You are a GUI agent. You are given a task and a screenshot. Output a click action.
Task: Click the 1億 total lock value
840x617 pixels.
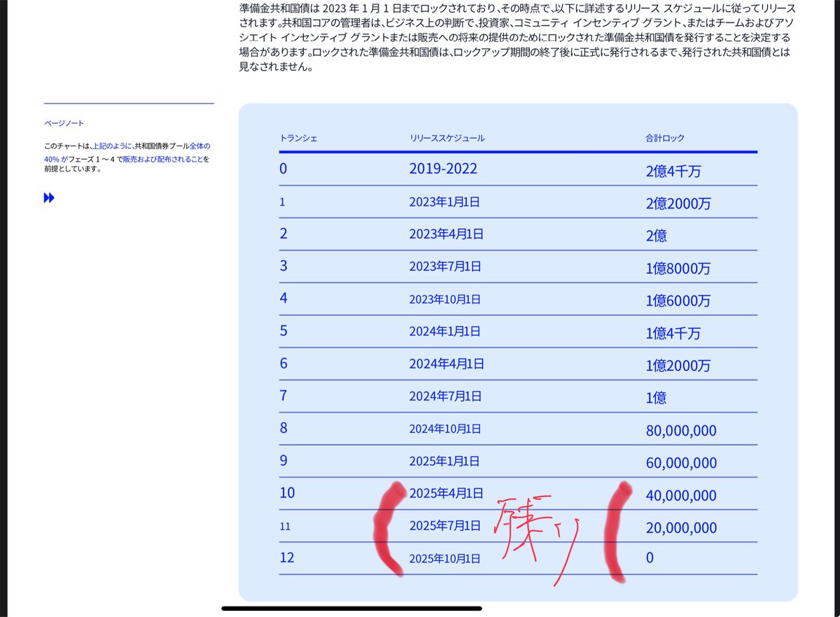point(657,398)
